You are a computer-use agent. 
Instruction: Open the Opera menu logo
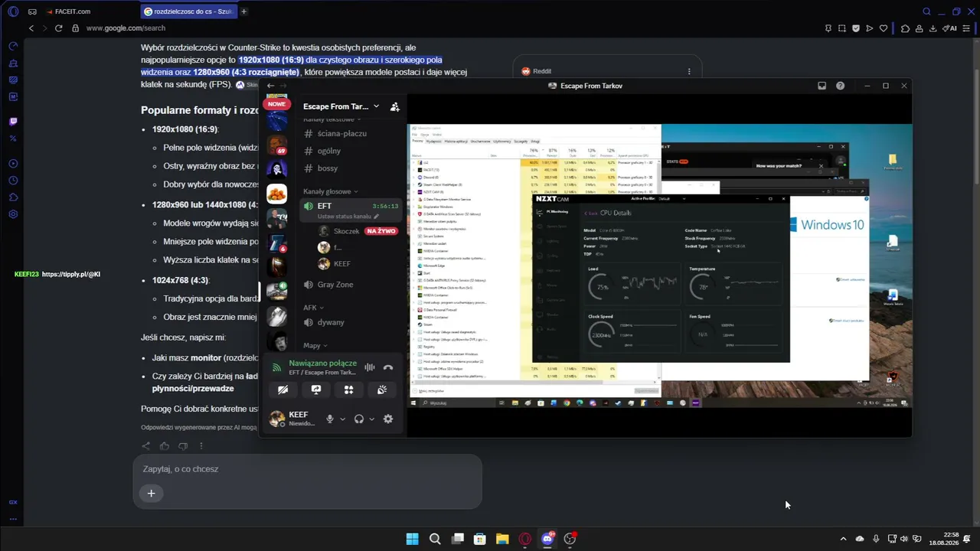13,11
